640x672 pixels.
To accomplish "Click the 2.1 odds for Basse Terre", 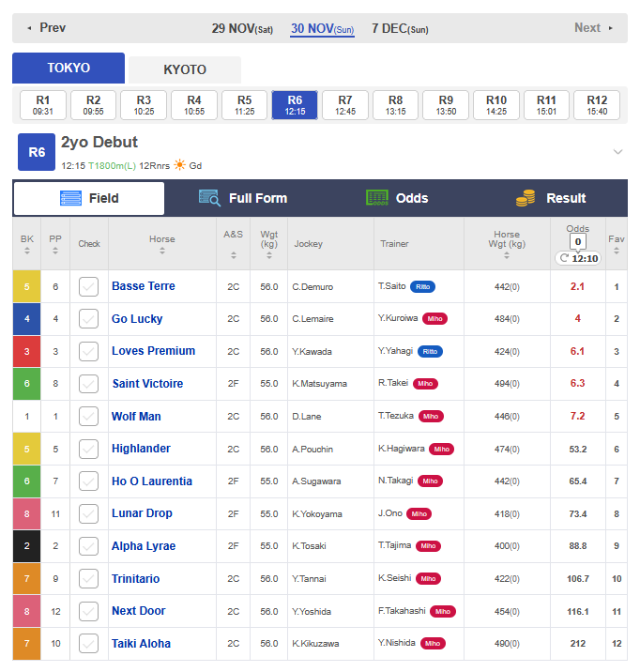I will point(577,286).
